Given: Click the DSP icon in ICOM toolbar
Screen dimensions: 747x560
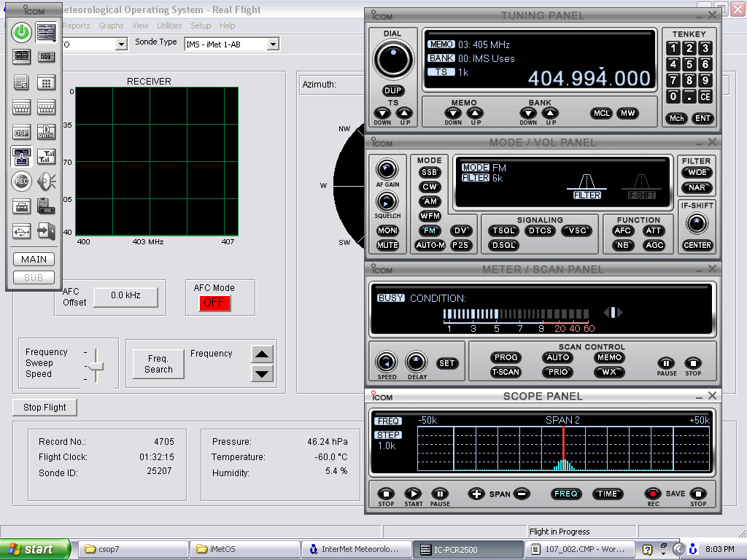Looking at the screenshot, I should [x=21, y=133].
